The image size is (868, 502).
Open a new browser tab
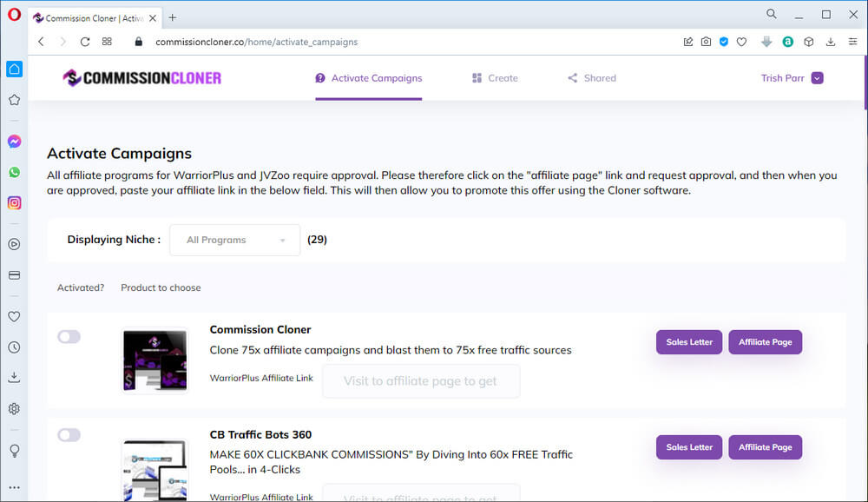click(173, 17)
